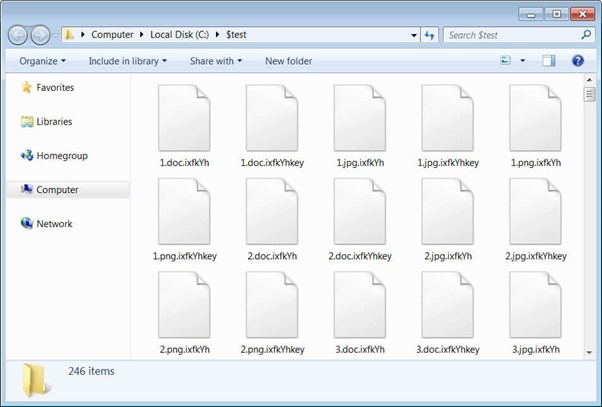Open the Organize dropdown menu
This screenshot has height=407, width=602.
(x=41, y=61)
